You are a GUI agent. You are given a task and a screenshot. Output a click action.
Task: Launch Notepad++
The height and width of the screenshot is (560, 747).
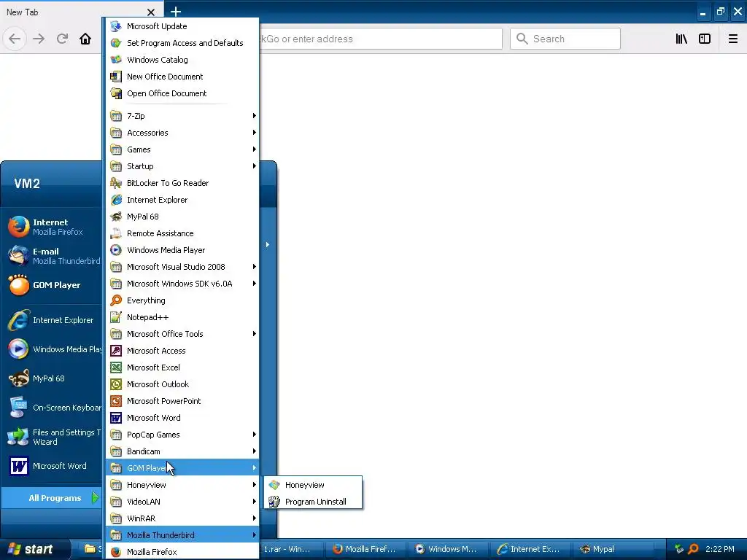tap(182, 317)
